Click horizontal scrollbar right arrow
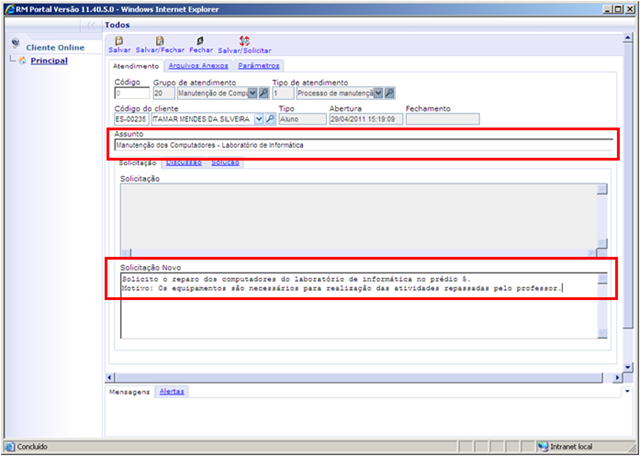Screen dimensions: 640x456 click(618, 378)
